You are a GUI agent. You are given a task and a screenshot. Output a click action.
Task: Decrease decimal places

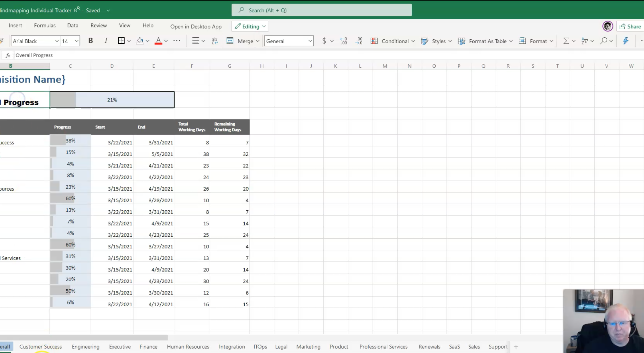344,41
